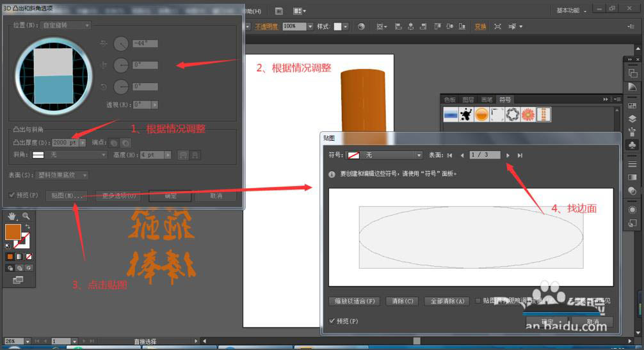Viewport: 644px width, 350px height.
Task: Go to previous surface arrow
Action: pos(462,155)
